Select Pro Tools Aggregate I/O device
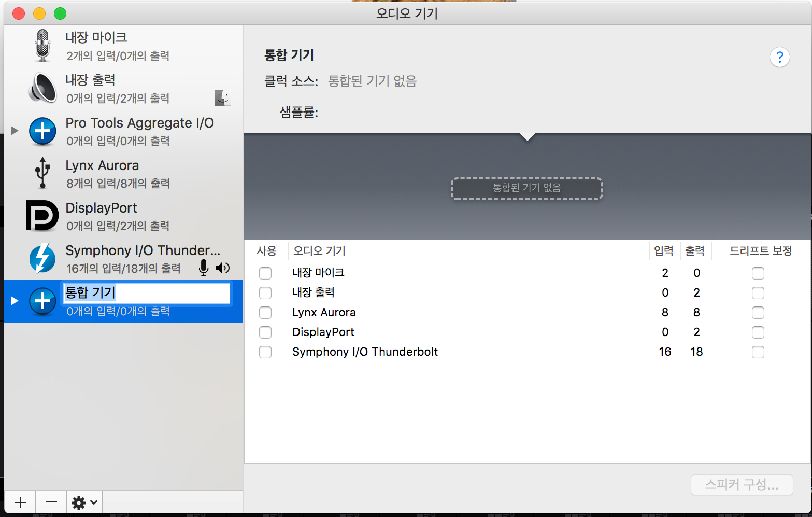The image size is (812, 517). click(123, 131)
